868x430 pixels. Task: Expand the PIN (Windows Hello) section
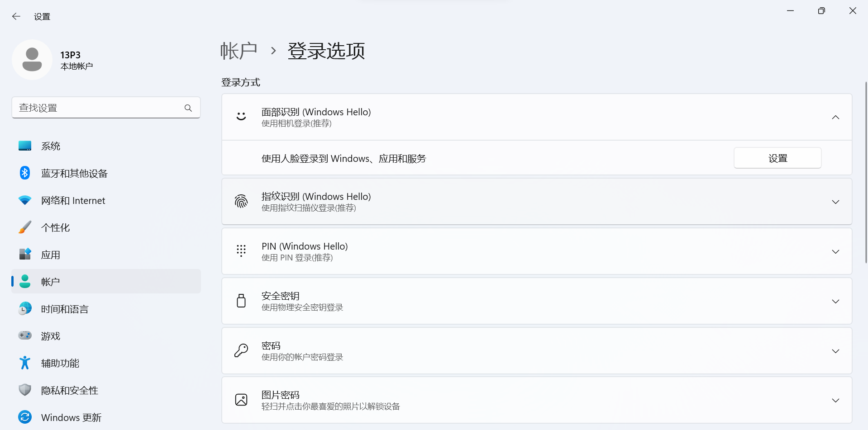pyautogui.click(x=835, y=252)
